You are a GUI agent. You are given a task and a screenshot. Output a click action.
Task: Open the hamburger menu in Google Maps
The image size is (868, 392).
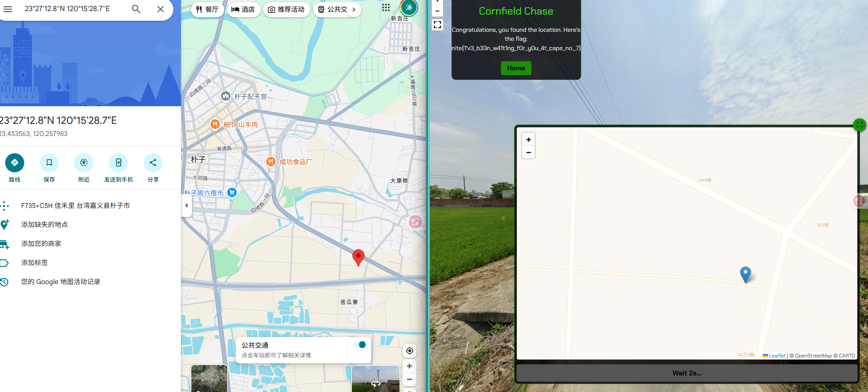(x=8, y=9)
